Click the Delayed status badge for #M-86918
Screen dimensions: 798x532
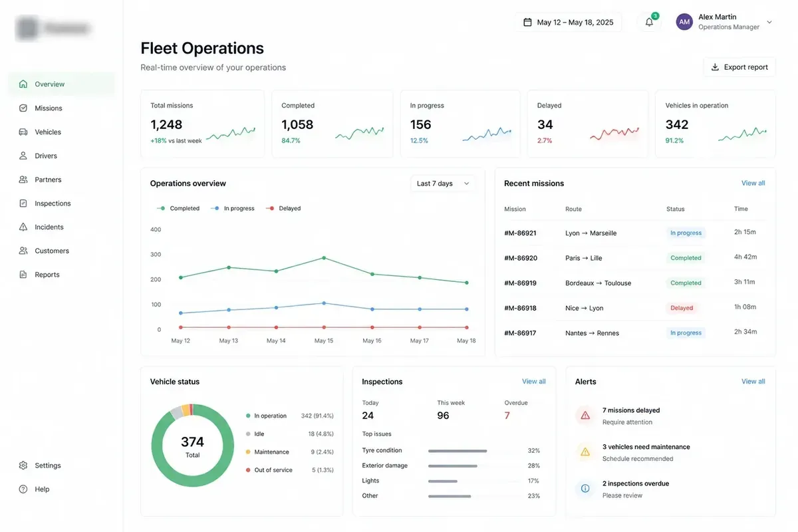(682, 308)
